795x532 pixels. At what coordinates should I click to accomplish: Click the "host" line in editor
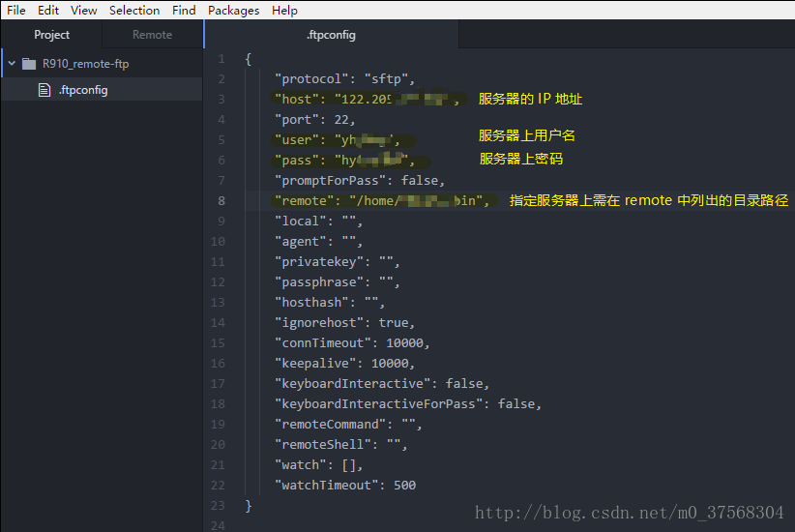point(368,100)
